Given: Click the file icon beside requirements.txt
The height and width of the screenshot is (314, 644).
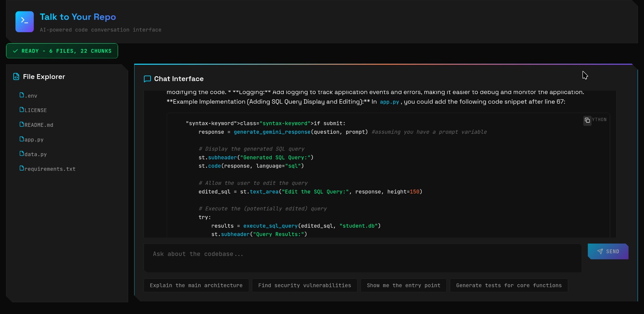Looking at the screenshot, I should [21, 168].
